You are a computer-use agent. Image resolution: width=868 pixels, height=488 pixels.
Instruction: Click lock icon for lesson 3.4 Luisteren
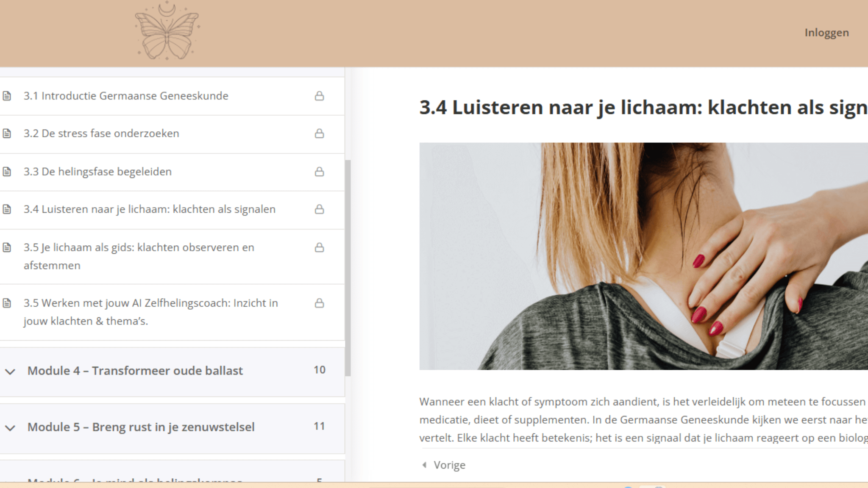coord(319,209)
